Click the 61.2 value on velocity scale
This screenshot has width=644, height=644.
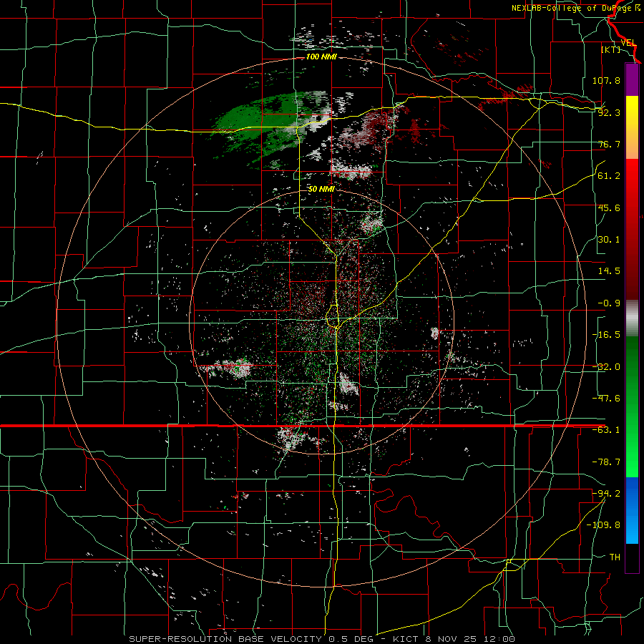609,176
